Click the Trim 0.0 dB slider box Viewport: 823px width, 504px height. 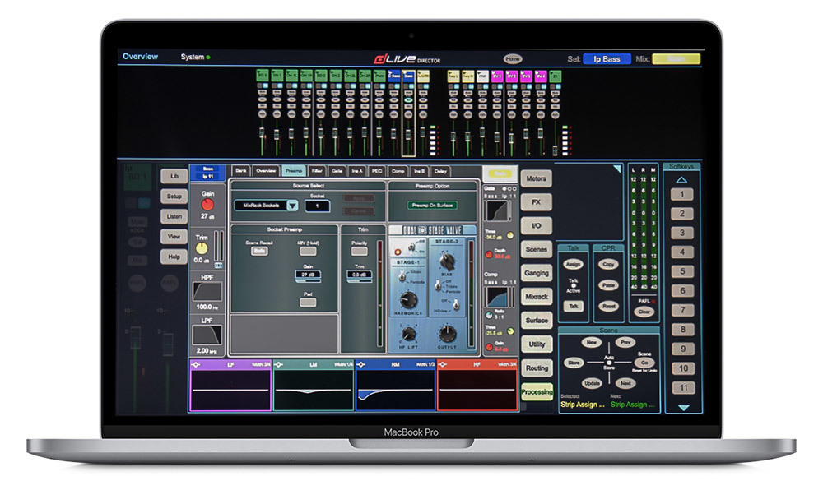(x=360, y=275)
